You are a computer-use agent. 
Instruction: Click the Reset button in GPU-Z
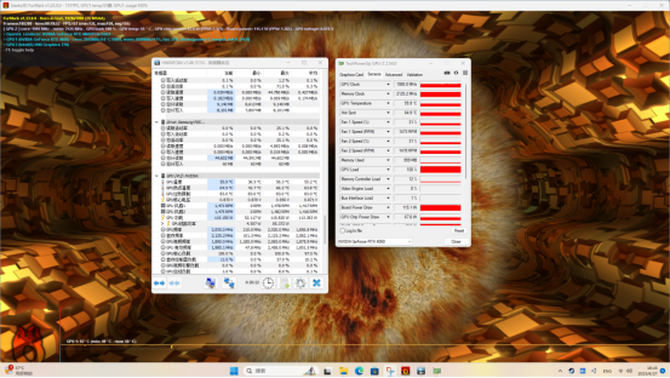coord(458,231)
